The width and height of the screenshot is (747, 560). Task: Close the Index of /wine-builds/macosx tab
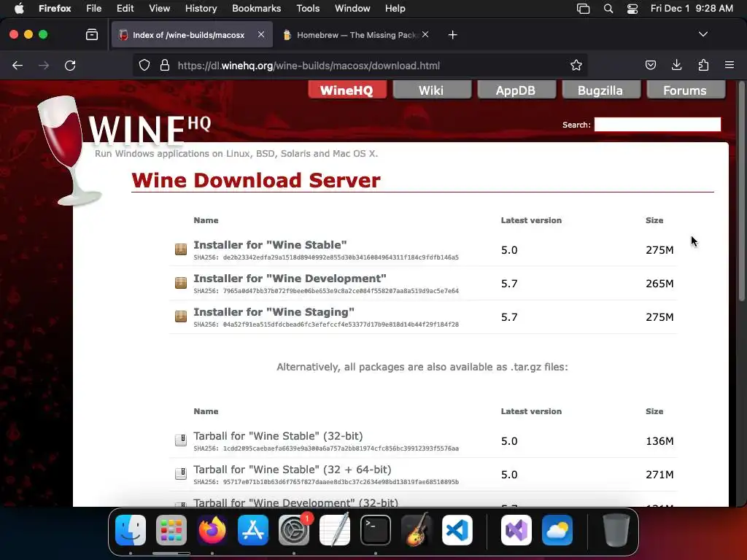(x=261, y=35)
